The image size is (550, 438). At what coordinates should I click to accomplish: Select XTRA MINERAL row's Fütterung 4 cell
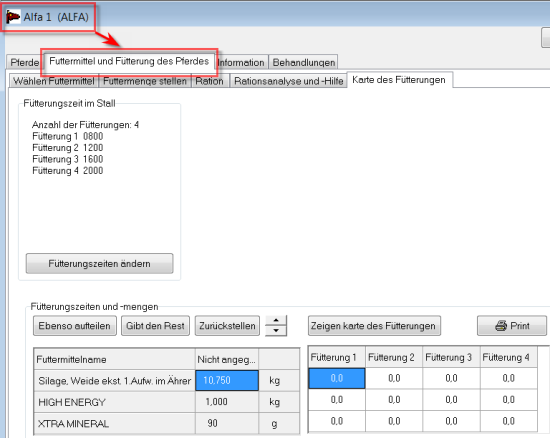508,421
